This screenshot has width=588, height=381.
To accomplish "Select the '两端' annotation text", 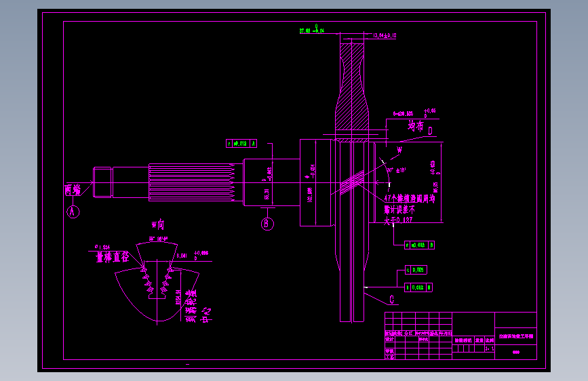I will pyautogui.click(x=73, y=190).
